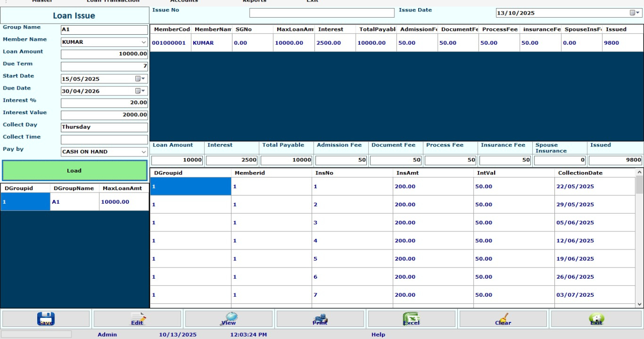Click the View magnifier icon
Viewport: 644px width, 339px height.
pos(229,319)
